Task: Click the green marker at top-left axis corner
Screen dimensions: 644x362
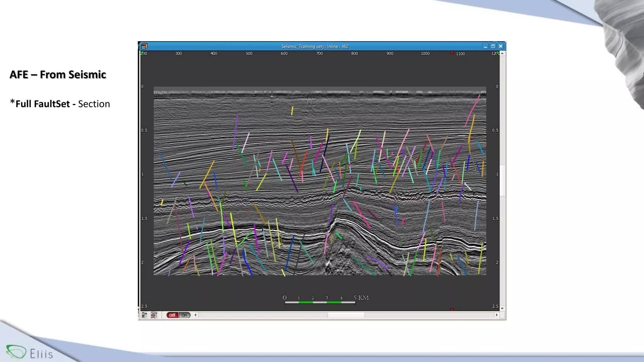Action: [x=142, y=53]
